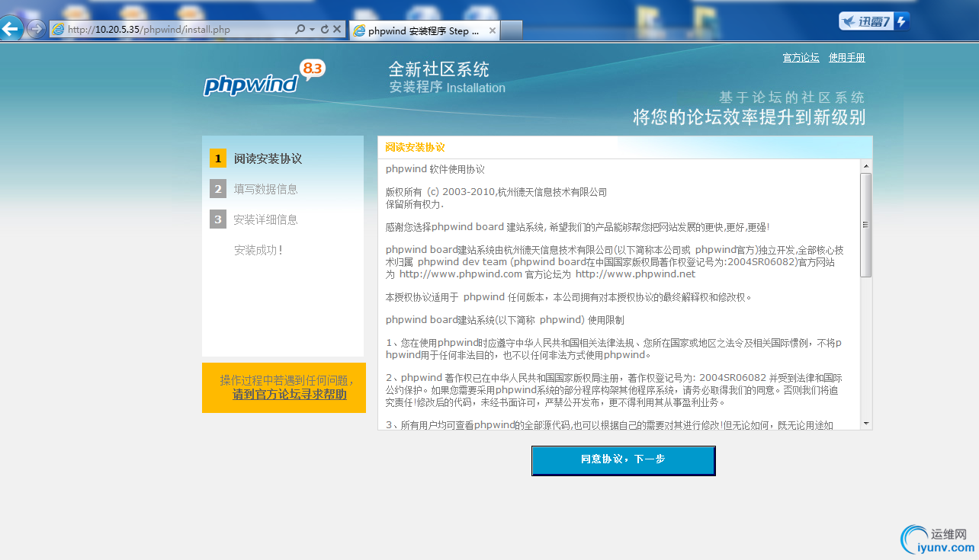Image resolution: width=979 pixels, height=560 pixels.
Task: Click the 阅读安装协议 panel heading
Action: click(415, 148)
